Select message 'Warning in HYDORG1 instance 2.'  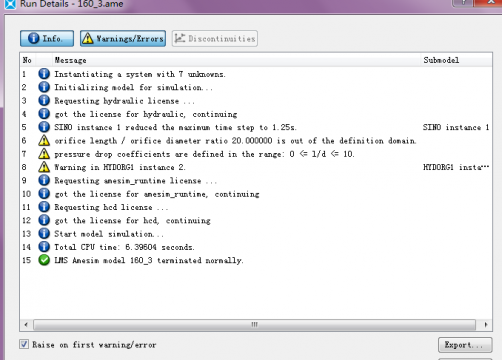[120, 167]
